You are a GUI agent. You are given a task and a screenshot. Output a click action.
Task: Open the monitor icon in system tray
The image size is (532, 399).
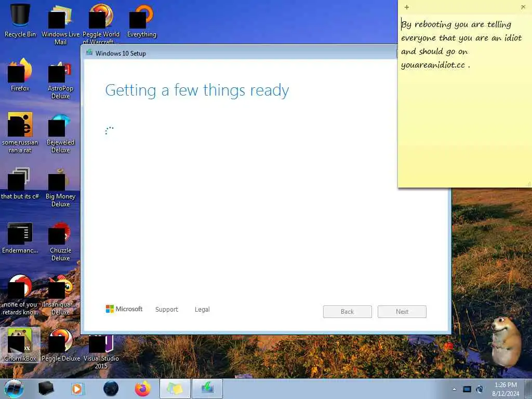click(x=467, y=389)
